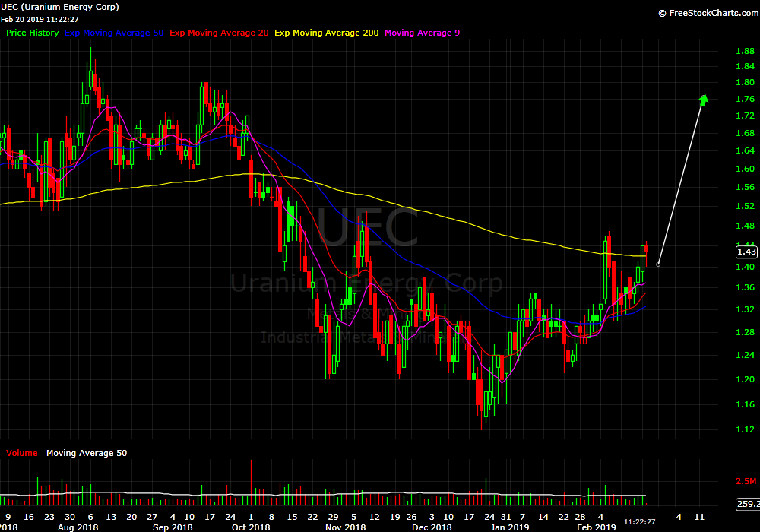
Task: Click the FreeStockCharts.com copyright text
Action: click(x=708, y=13)
